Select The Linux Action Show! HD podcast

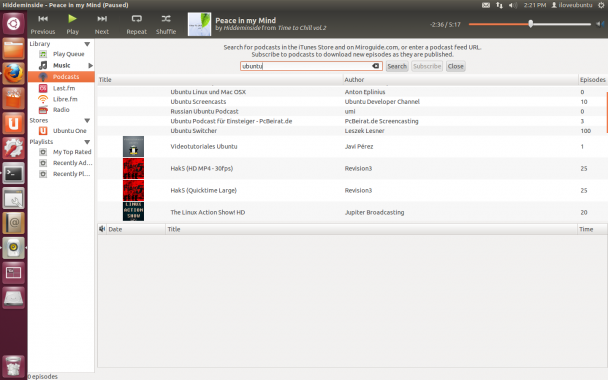tap(352, 212)
